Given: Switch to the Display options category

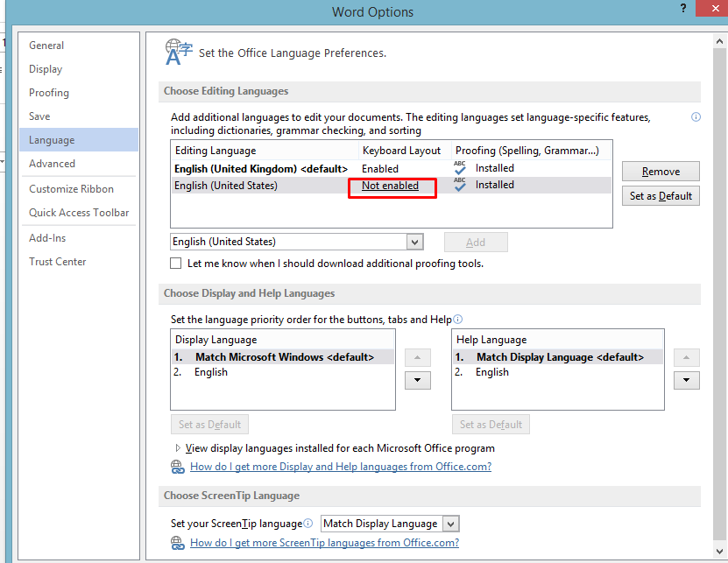Looking at the screenshot, I should pyautogui.click(x=79, y=69).
